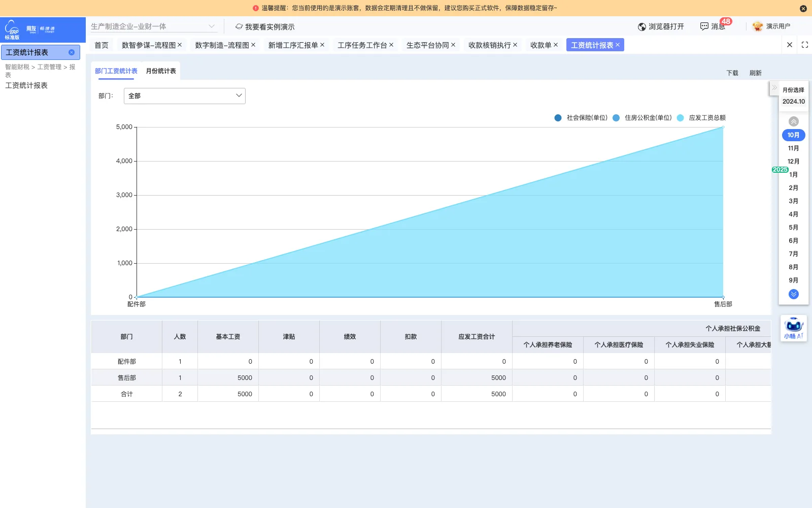Close the 收款单 tab
This screenshot has height=508, width=812.
pos(556,45)
